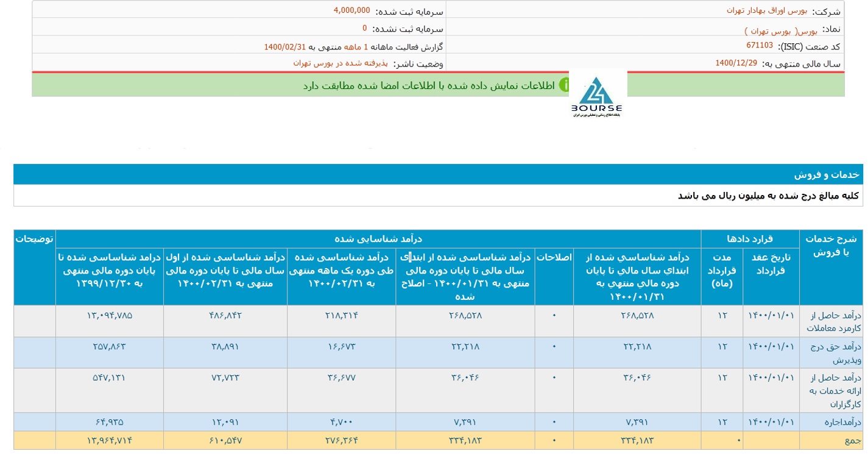The height and width of the screenshot is (454, 868).
Task: Click value ۱۳,۰۹۴,۷۸۵ in the commission income row
Action: 110,316
